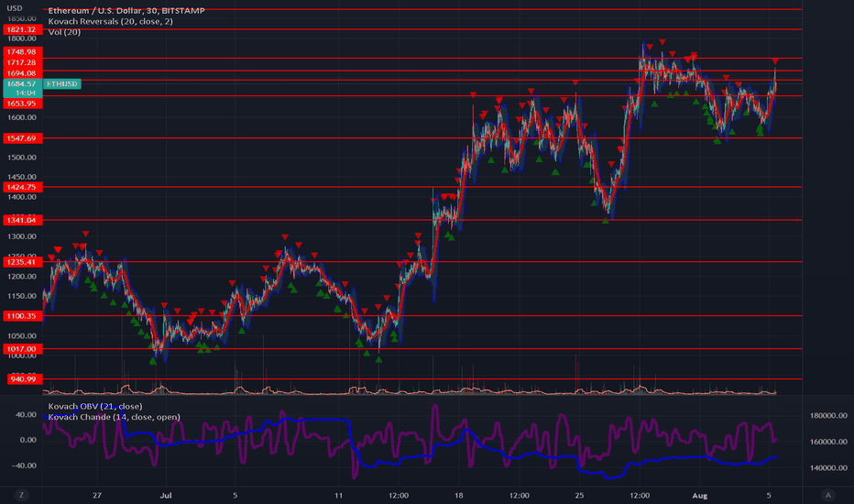Select the blue Kovach OBV line in lower pane

coord(316,420)
